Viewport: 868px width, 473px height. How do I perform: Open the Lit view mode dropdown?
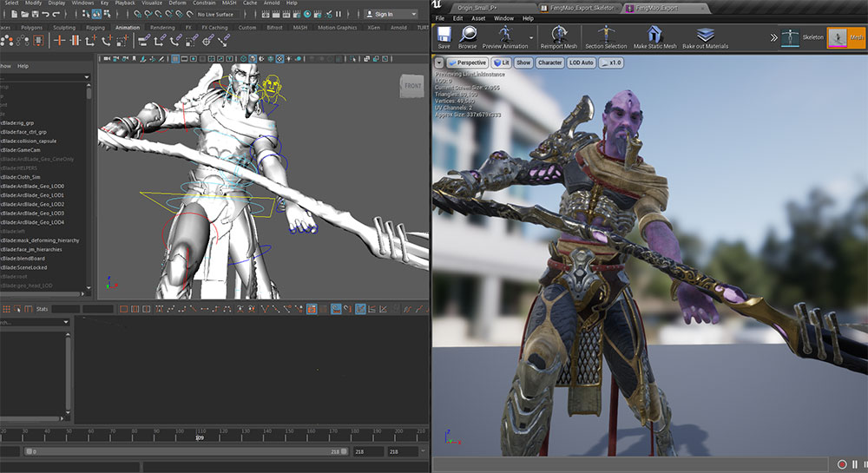[502, 62]
